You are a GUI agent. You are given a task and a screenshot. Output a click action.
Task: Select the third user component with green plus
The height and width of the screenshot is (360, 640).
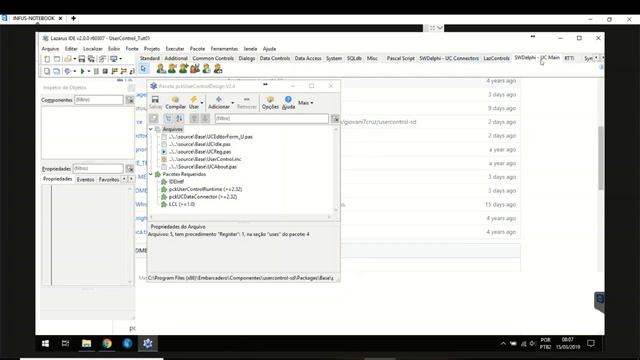point(184,69)
